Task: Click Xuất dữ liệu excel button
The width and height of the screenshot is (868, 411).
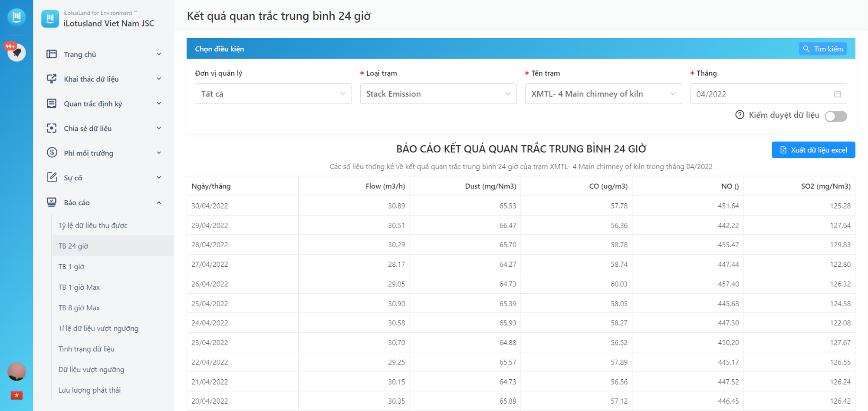Action: point(813,150)
